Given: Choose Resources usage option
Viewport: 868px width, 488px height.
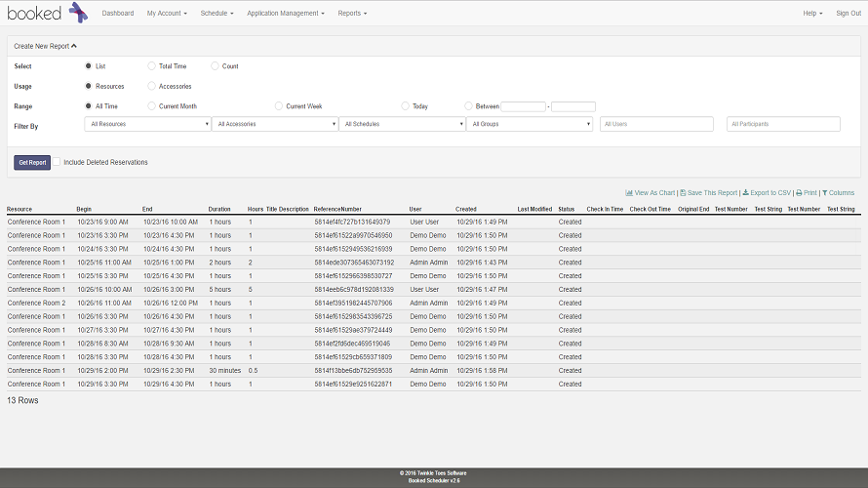Looking at the screenshot, I should (88, 86).
